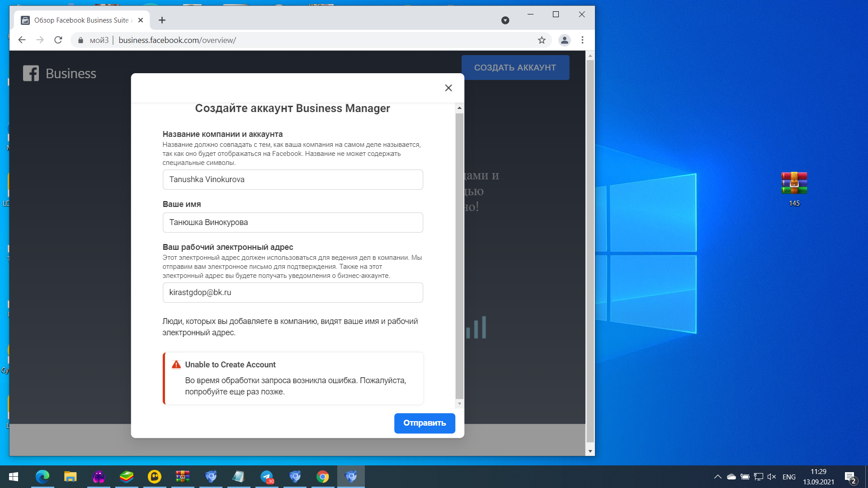This screenshot has width=868, height=488.
Task: Open Telegram from taskbar
Action: (267, 477)
